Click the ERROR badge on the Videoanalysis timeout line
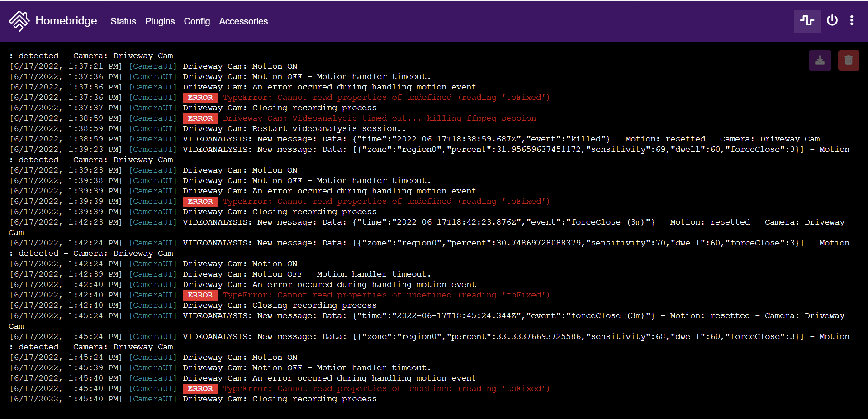This screenshot has height=419, width=868. (x=200, y=118)
